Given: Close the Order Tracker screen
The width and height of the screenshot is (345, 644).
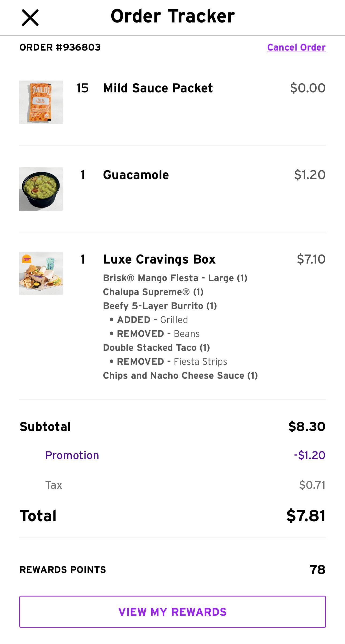Looking at the screenshot, I should (x=30, y=18).
